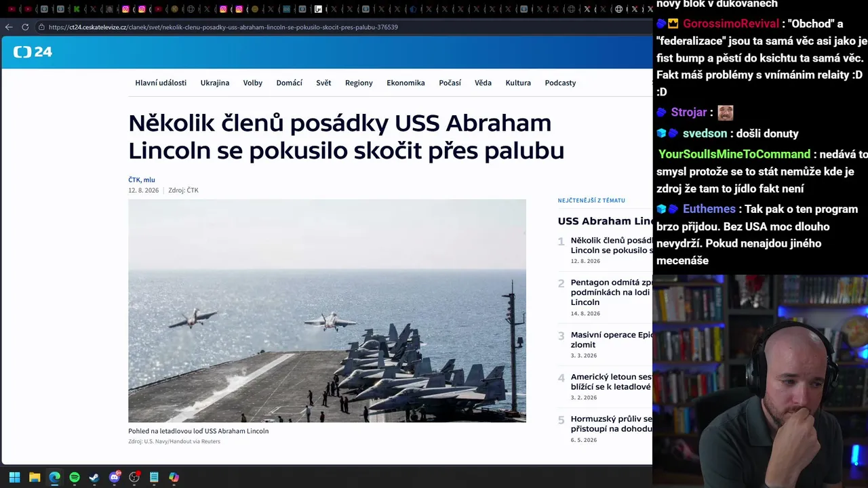Launch Steam from the taskbar
This screenshot has width=868, height=488.
click(x=94, y=477)
